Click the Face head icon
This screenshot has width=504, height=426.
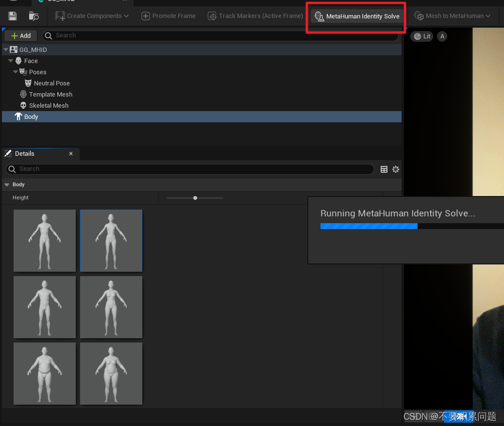click(18, 61)
